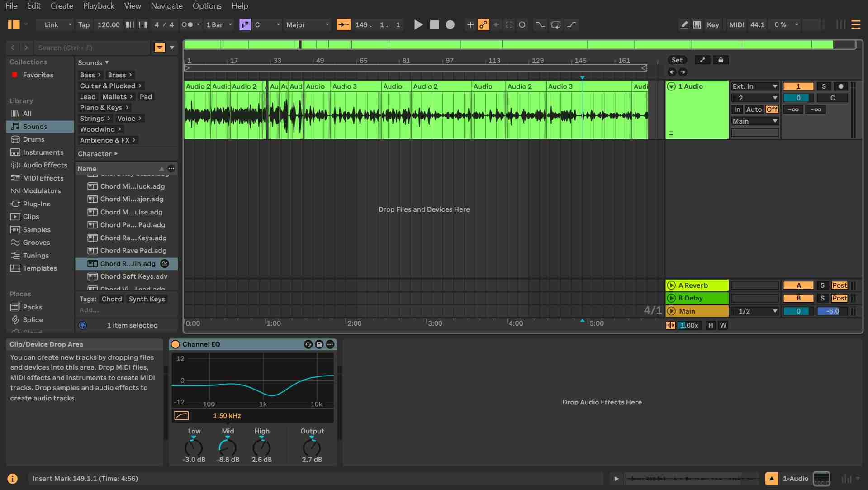Screen dimensions: 868x490
Task: Filter by Piano & Keys tag
Action: click(x=104, y=107)
